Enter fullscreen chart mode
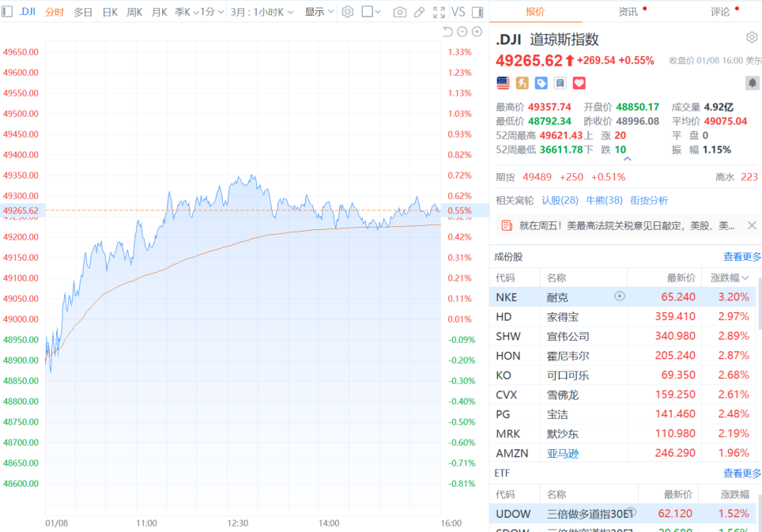 pyautogui.click(x=439, y=12)
